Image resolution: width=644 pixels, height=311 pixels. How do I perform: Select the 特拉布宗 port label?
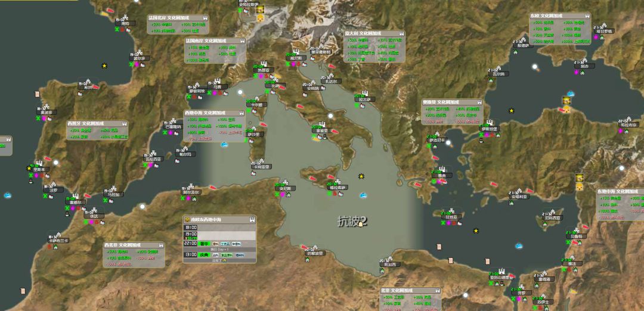[x=628, y=125]
